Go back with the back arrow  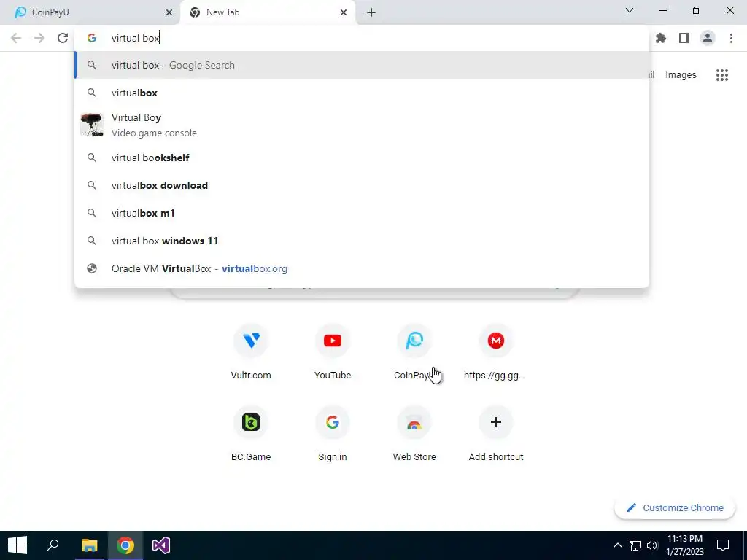pos(16,38)
